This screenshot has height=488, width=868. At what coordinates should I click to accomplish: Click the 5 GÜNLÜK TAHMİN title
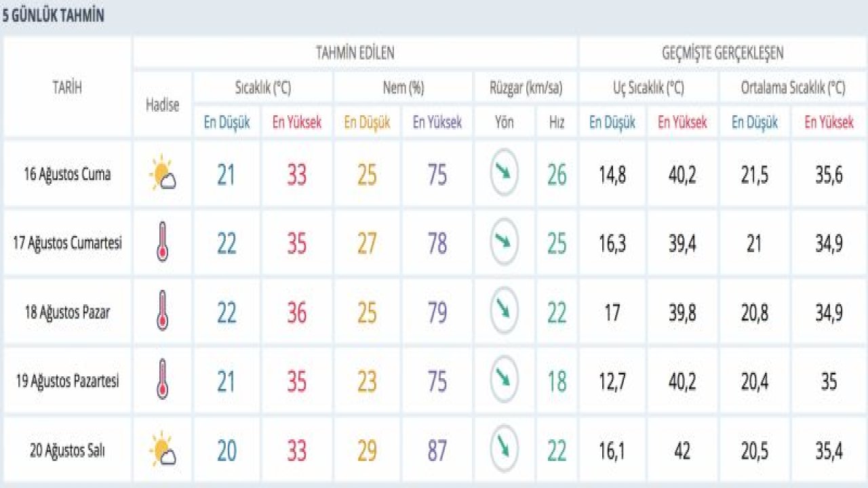coord(54,16)
